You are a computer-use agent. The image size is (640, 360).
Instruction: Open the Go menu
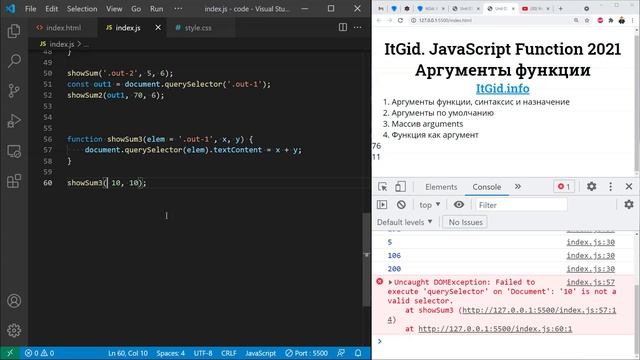click(x=136, y=9)
